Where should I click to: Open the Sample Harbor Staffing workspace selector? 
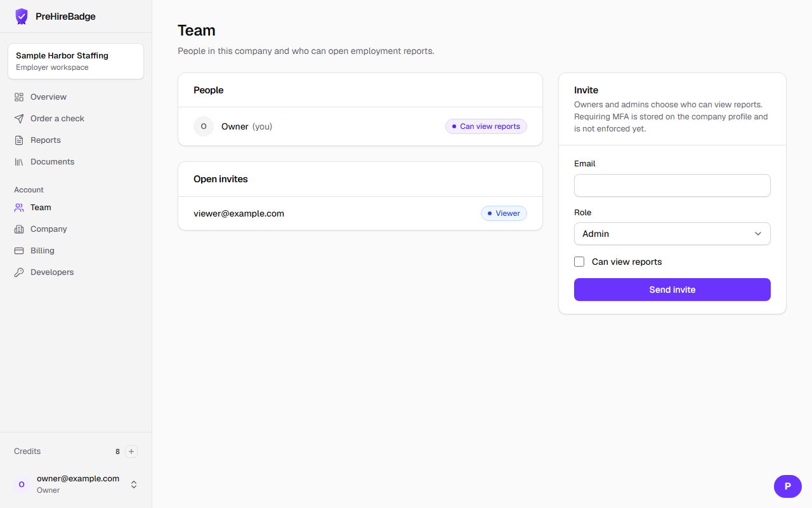[x=76, y=61]
